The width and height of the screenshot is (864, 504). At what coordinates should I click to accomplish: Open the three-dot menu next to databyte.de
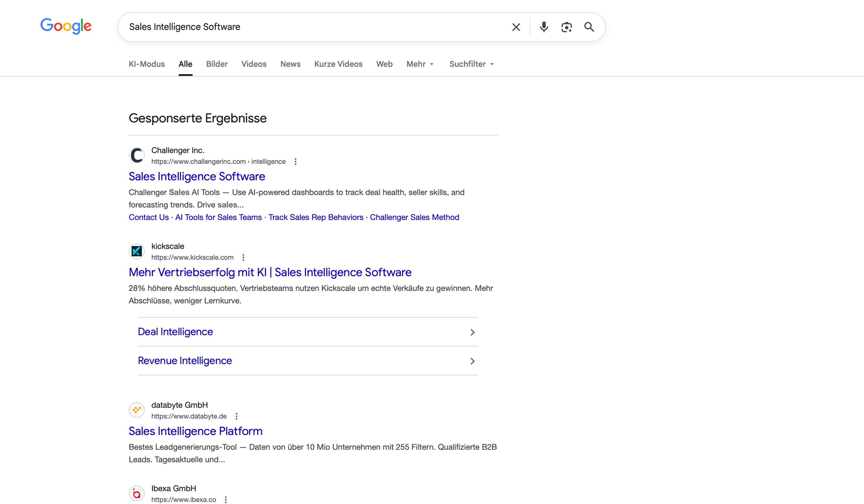(237, 416)
